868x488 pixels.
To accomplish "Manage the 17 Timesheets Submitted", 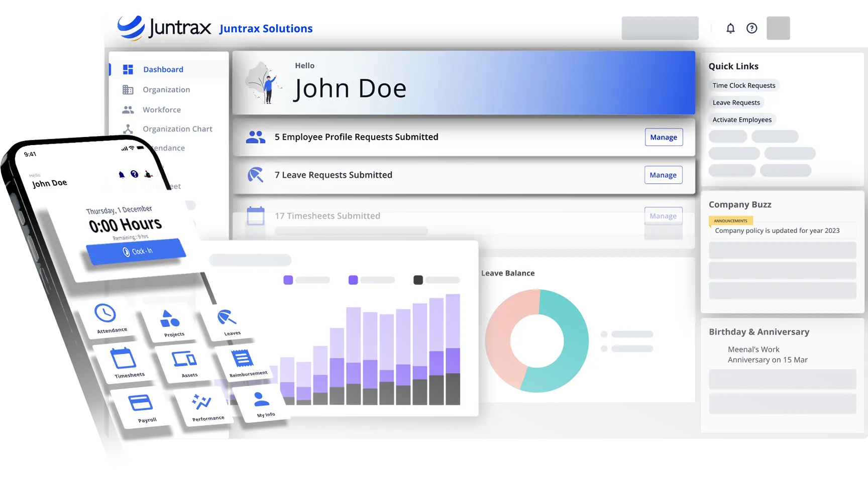I will (x=663, y=216).
